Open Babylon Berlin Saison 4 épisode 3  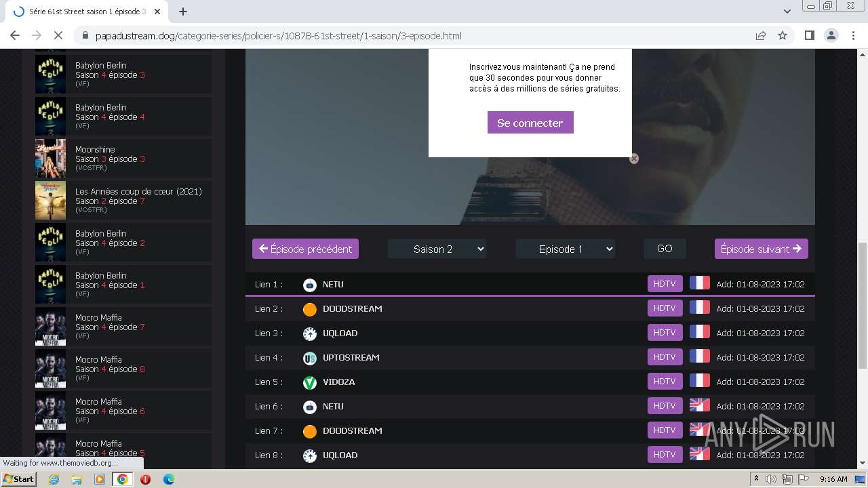tap(123, 75)
